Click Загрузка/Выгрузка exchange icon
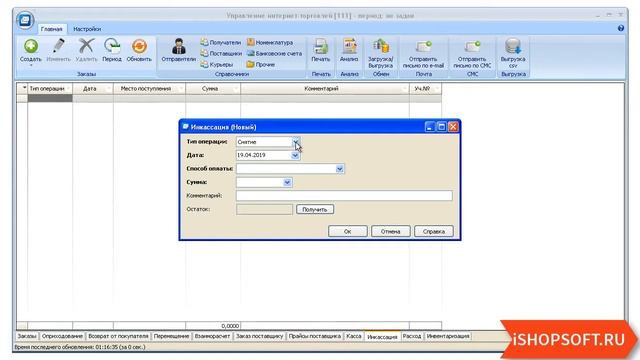The width and height of the screenshot is (640, 360). [381, 46]
